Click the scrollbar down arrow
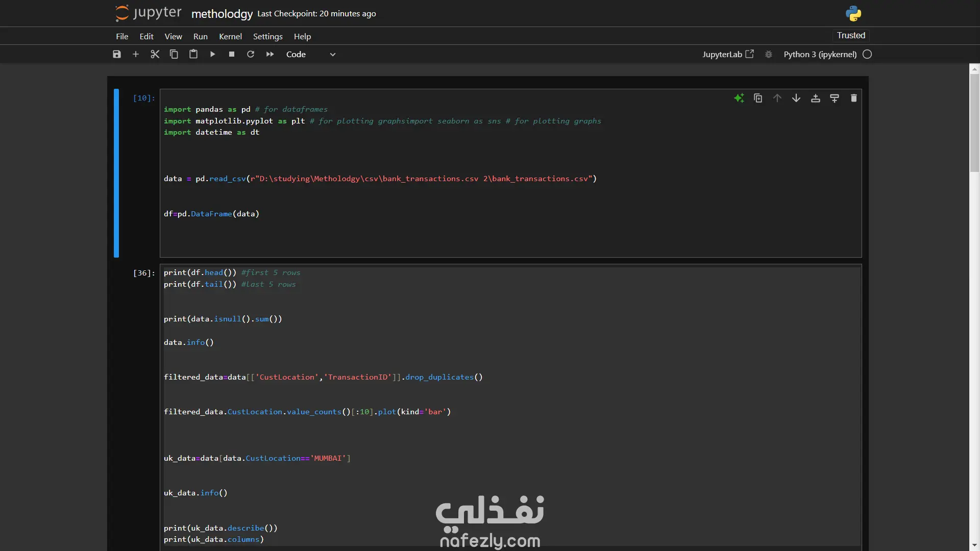The height and width of the screenshot is (551, 980). [974, 545]
